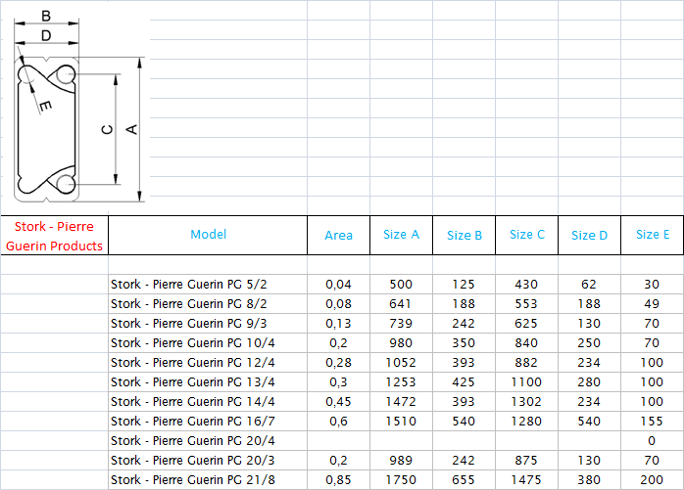
Task: Click the plate heat exchanger dimension diagram
Action: [x=79, y=106]
